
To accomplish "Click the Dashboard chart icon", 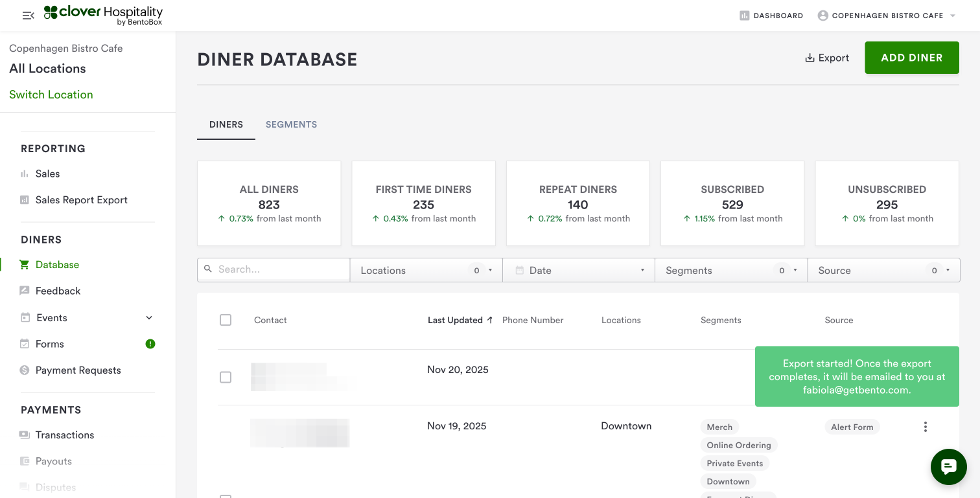I will (744, 16).
